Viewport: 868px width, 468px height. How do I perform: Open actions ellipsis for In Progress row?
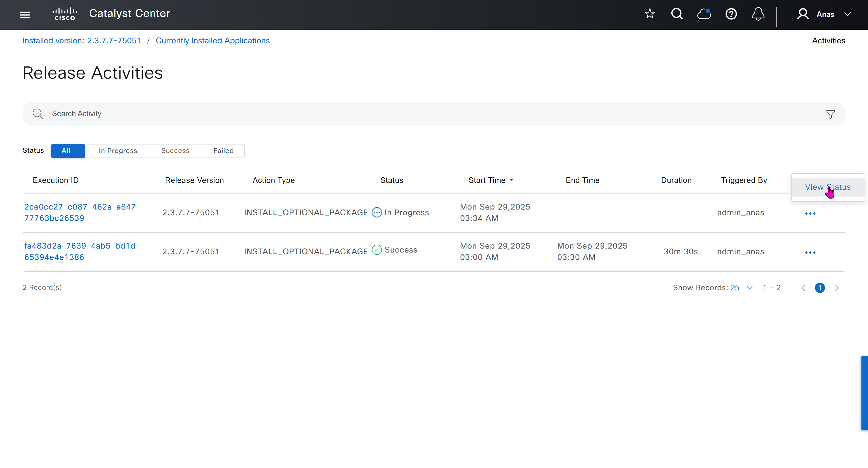click(810, 213)
